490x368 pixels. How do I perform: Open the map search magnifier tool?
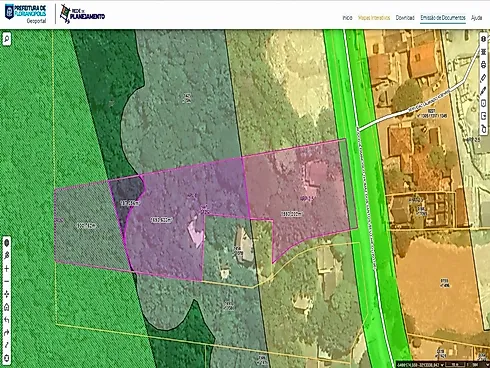tap(7, 39)
